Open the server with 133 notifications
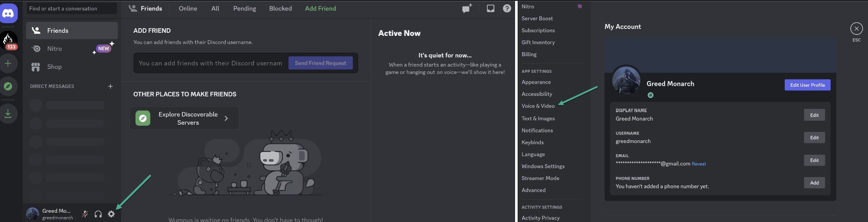868x222 pixels. [x=8, y=40]
